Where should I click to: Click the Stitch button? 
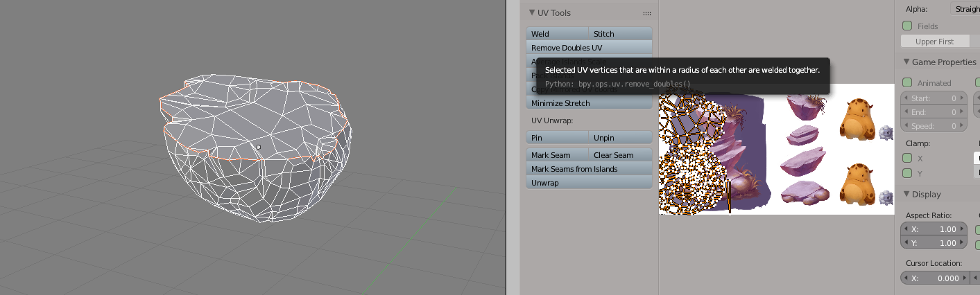pos(621,34)
